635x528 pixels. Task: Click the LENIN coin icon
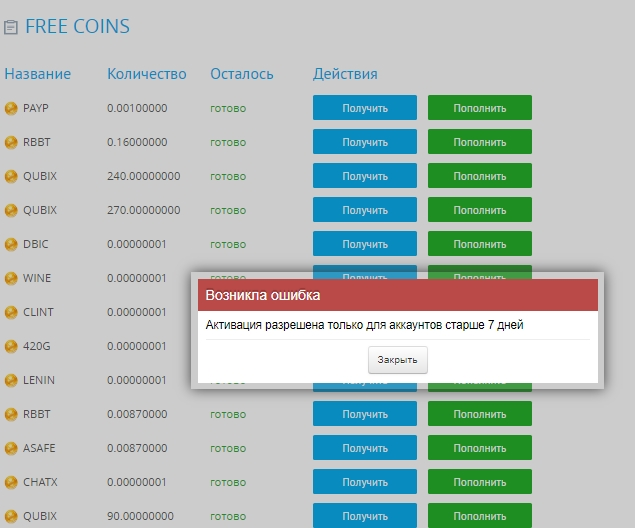[x=11, y=380]
